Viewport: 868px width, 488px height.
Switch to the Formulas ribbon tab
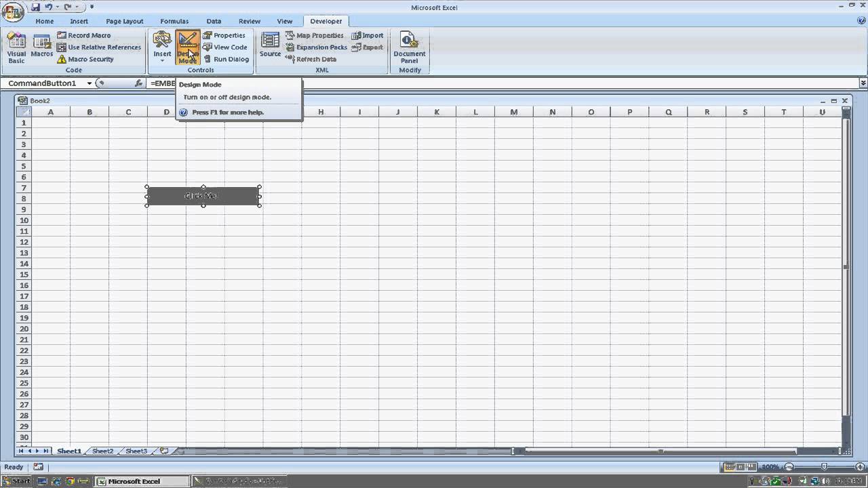174,21
